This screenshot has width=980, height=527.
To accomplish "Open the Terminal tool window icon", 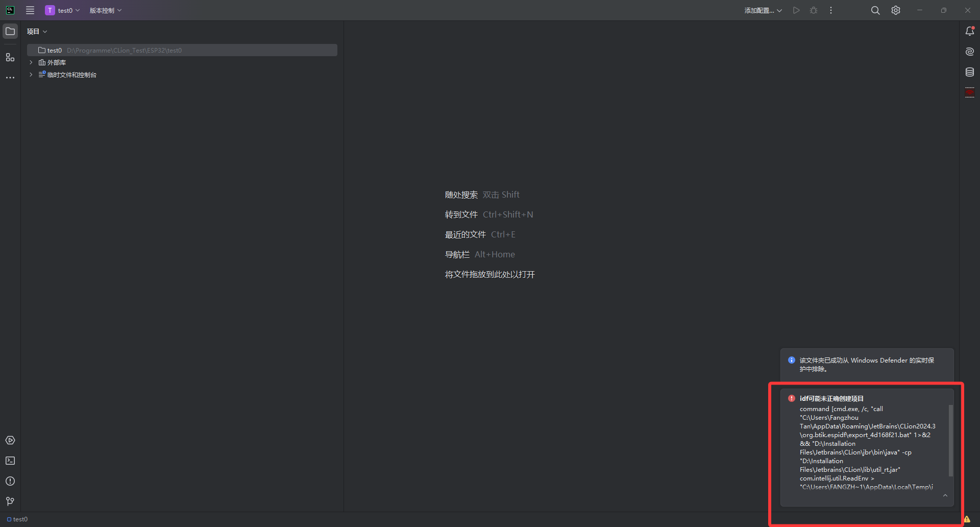I will point(10,461).
